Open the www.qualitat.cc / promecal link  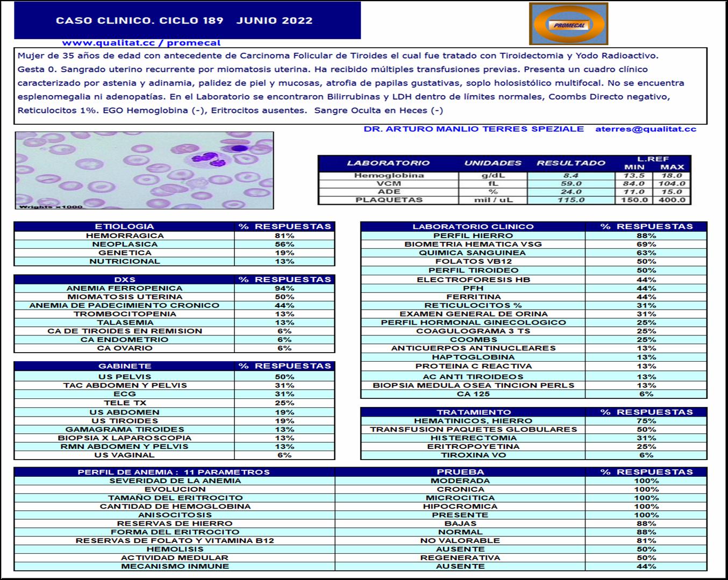tap(141, 43)
